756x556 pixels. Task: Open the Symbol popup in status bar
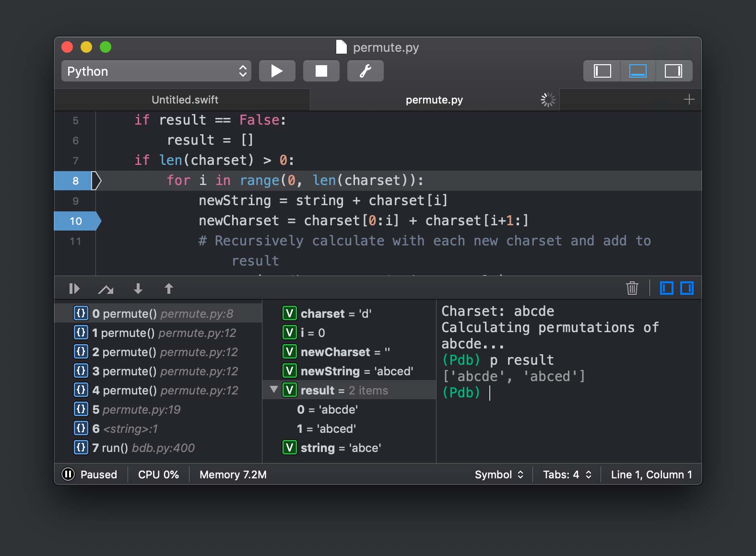(x=498, y=475)
